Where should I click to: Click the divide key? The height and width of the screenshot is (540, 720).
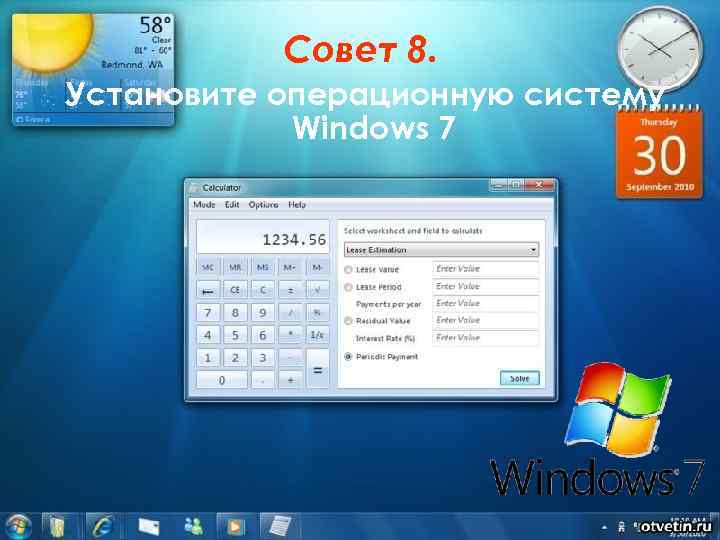point(290,313)
